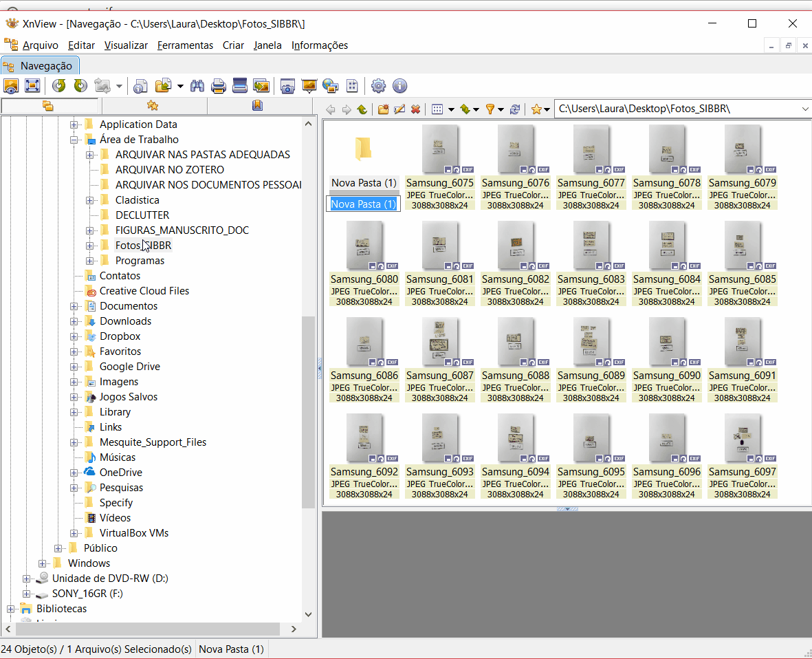Open the Visualizar menu
Screen dimensions: 812x659
click(x=126, y=45)
